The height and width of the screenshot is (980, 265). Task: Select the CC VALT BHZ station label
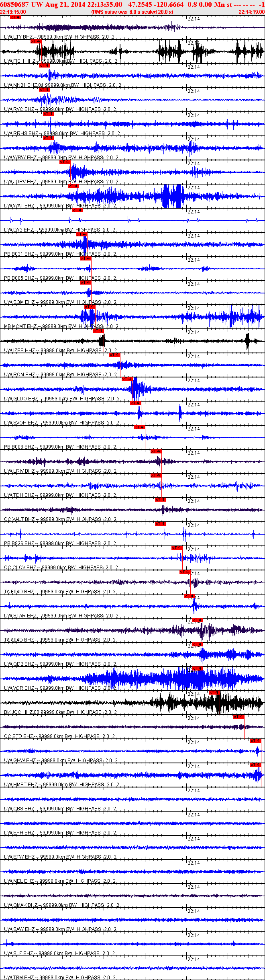pyautogui.click(x=60, y=519)
